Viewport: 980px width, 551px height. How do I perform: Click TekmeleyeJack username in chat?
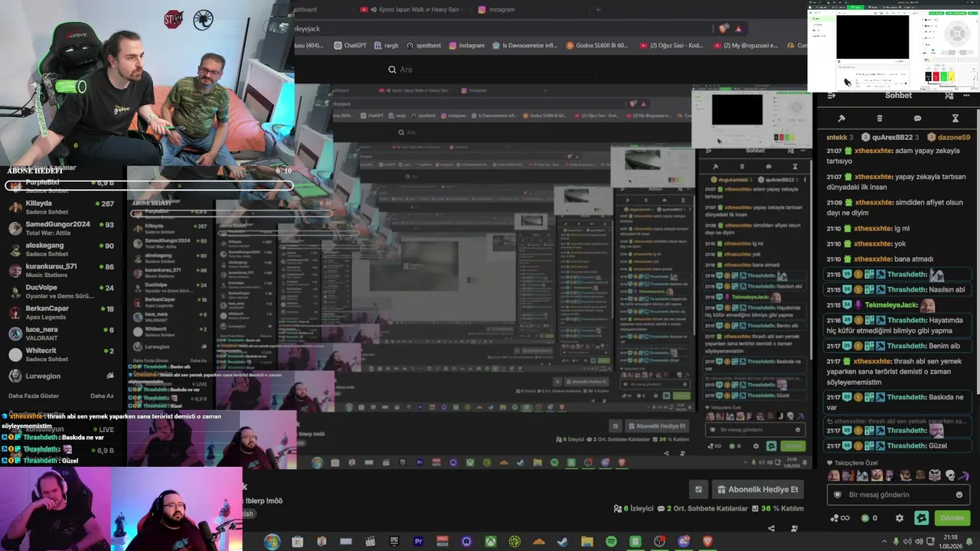click(x=891, y=305)
